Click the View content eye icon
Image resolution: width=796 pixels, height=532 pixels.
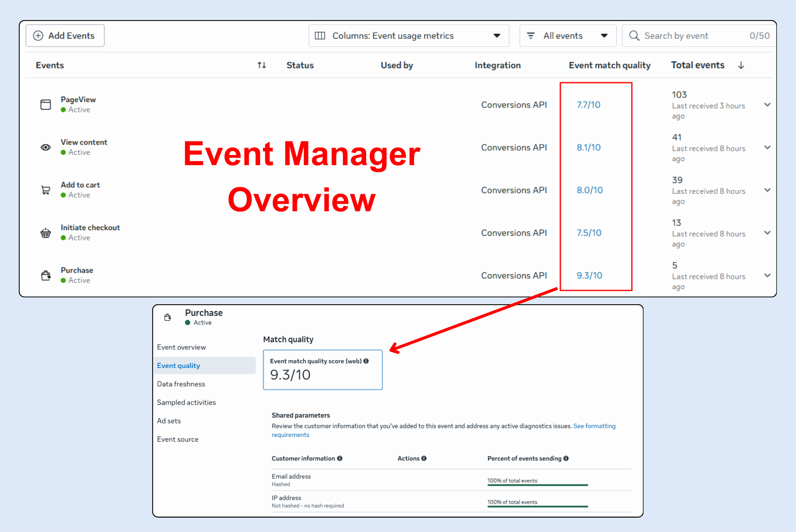(x=46, y=147)
